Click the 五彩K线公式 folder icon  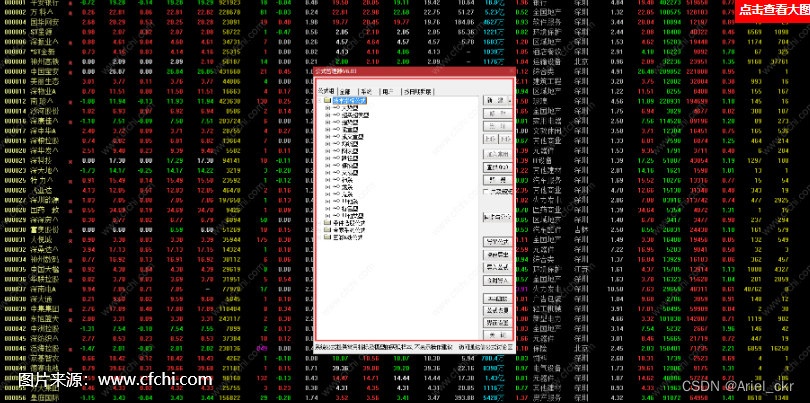328,237
